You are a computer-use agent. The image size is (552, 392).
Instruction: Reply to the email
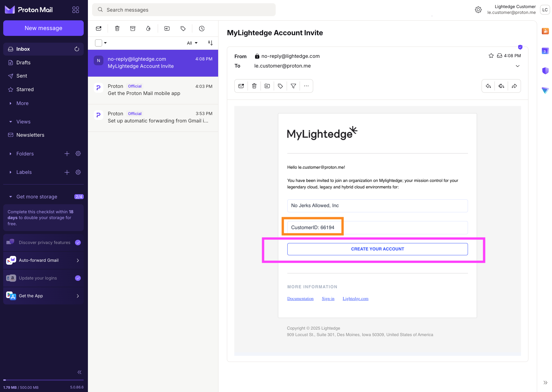(488, 86)
